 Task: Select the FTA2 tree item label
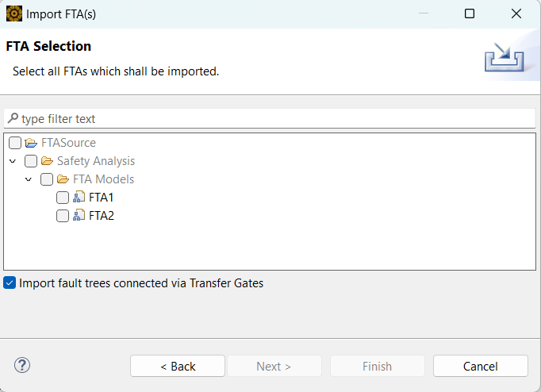pos(102,216)
